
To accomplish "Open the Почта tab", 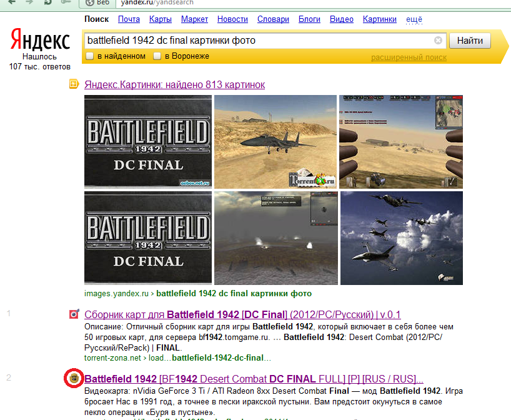I will click(x=129, y=19).
